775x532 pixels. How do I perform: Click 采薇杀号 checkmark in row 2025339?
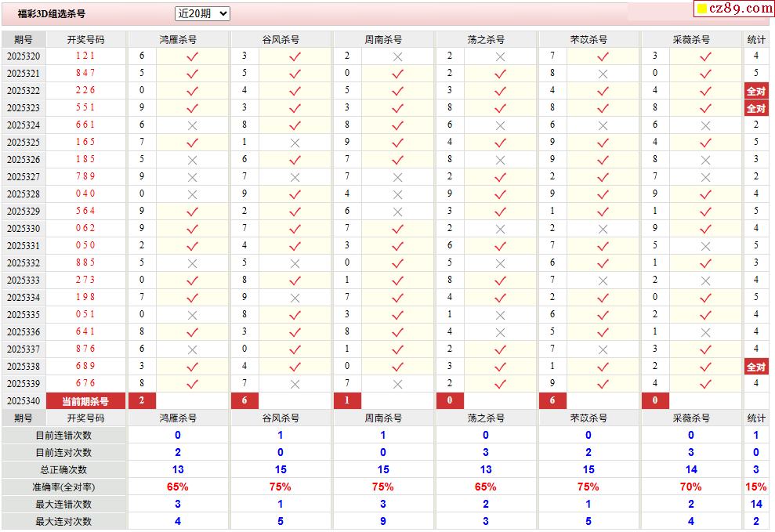(x=705, y=384)
